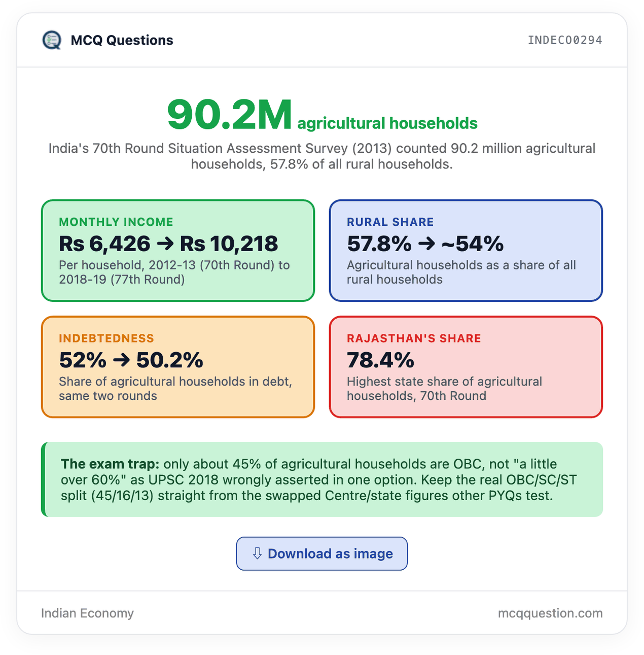Click the Rajasthan's Share red card

[x=466, y=367]
